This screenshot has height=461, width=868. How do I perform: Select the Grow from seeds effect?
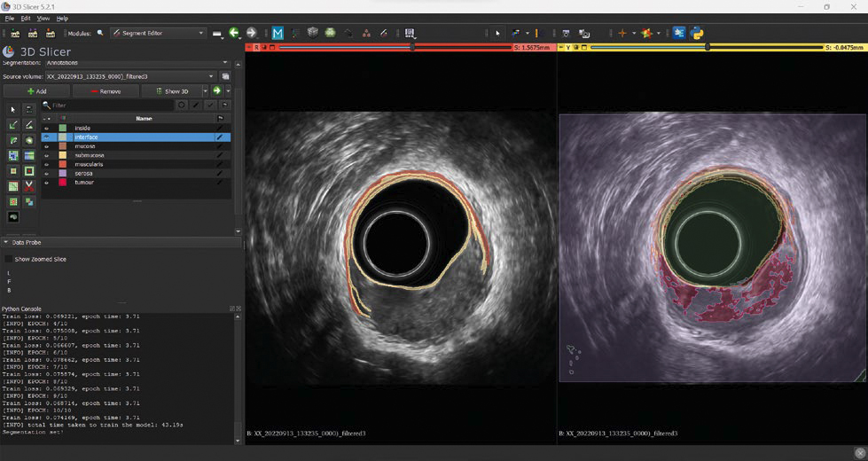pos(13,156)
